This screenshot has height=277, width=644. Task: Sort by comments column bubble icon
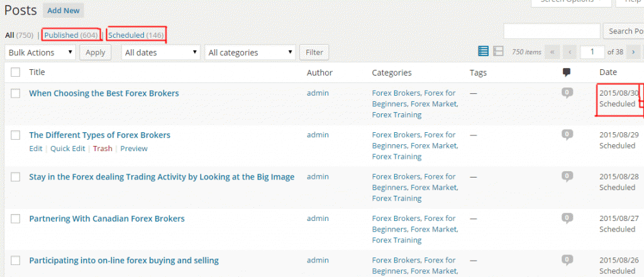[x=567, y=72]
